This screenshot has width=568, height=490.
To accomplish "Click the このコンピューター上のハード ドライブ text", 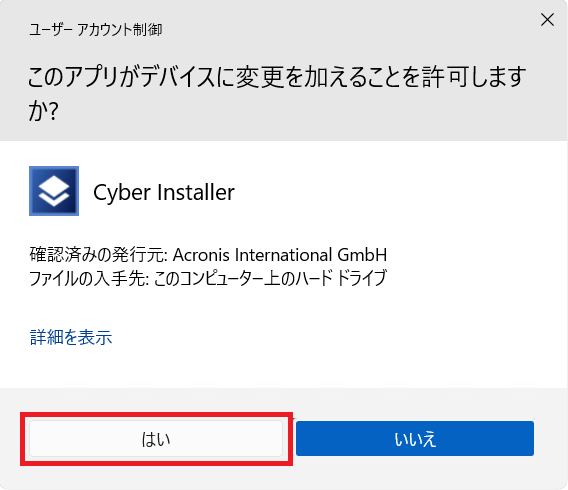I will [x=270, y=278].
